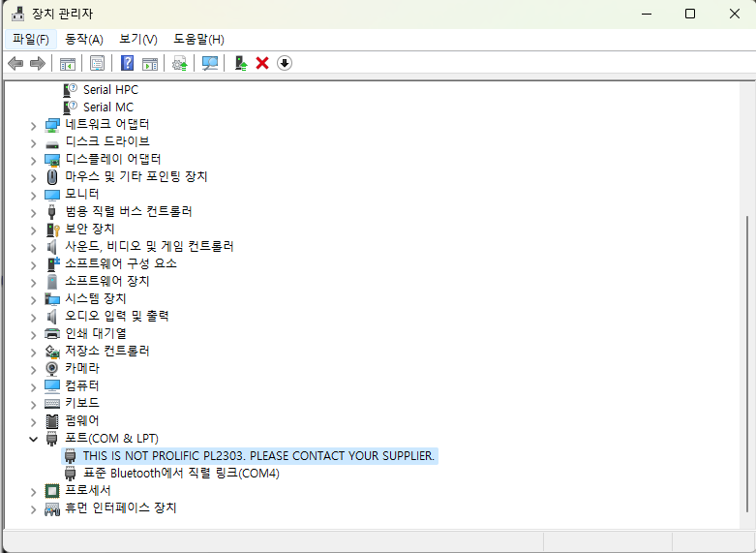Image resolution: width=756 pixels, height=553 pixels.
Task: Click the Update driver gear icon
Action: point(180,63)
